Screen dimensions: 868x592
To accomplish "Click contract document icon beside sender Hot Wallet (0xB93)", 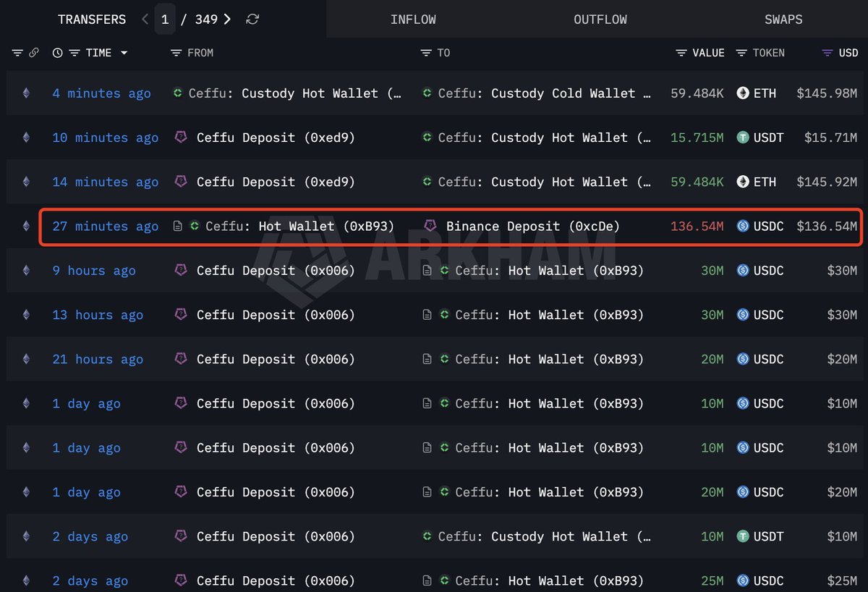I will tap(178, 227).
